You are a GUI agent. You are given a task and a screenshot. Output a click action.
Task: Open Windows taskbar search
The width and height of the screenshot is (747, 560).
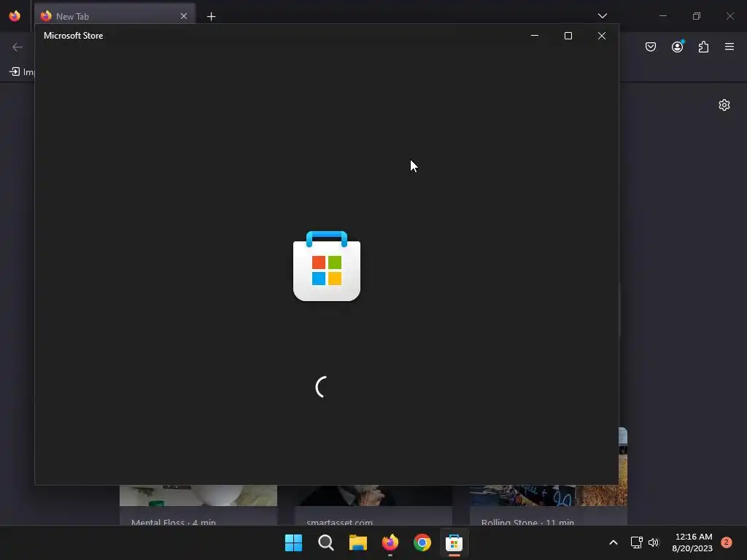[x=326, y=542]
